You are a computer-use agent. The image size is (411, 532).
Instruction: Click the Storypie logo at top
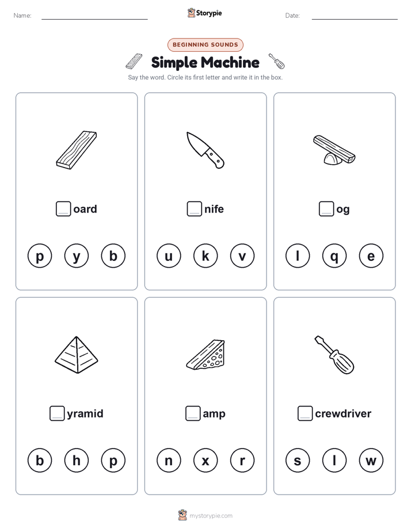coord(205,13)
